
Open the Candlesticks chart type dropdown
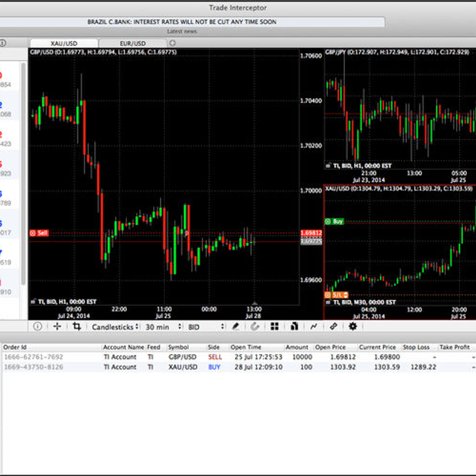click(115, 327)
